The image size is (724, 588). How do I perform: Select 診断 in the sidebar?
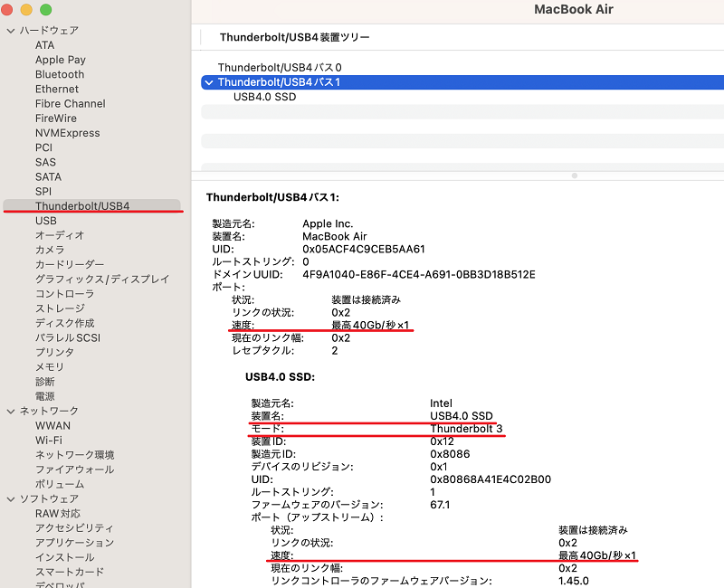click(x=44, y=382)
